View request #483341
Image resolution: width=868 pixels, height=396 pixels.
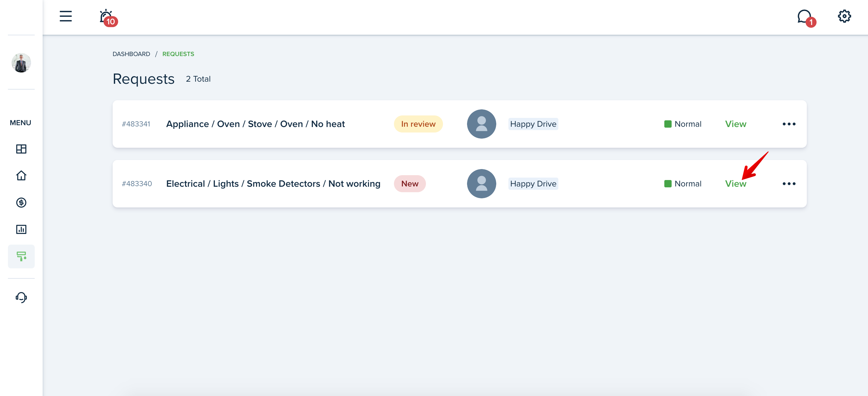coord(736,124)
